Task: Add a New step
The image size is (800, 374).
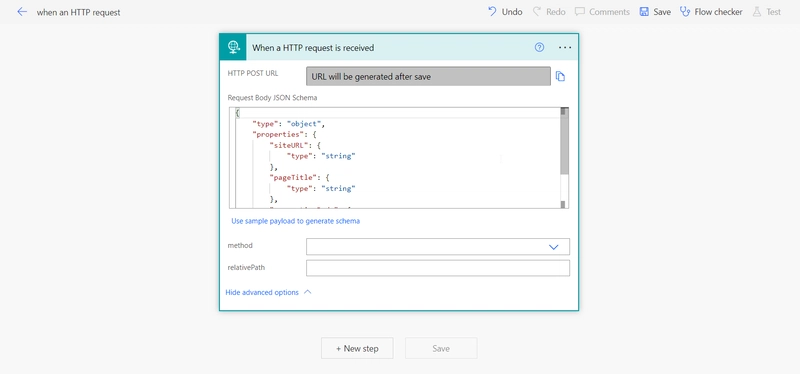Action: [357, 348]
